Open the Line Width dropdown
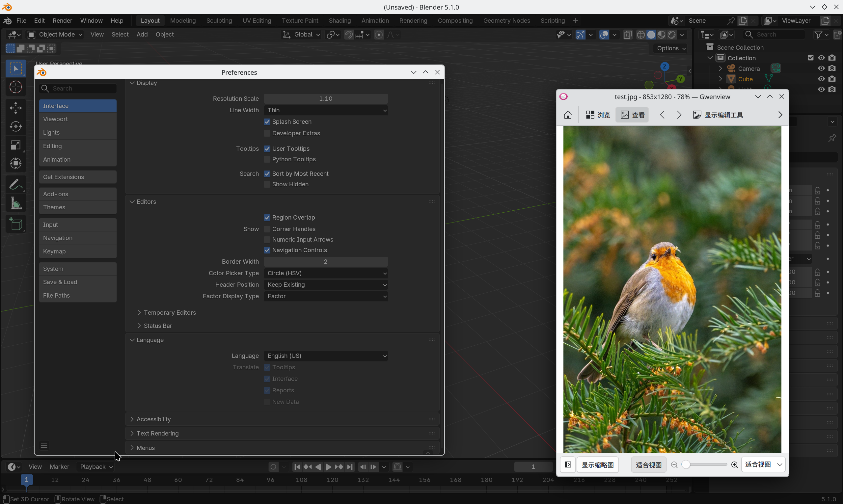Screen dimensions: 843x504 pyautogui.click(x=325, y=110)
